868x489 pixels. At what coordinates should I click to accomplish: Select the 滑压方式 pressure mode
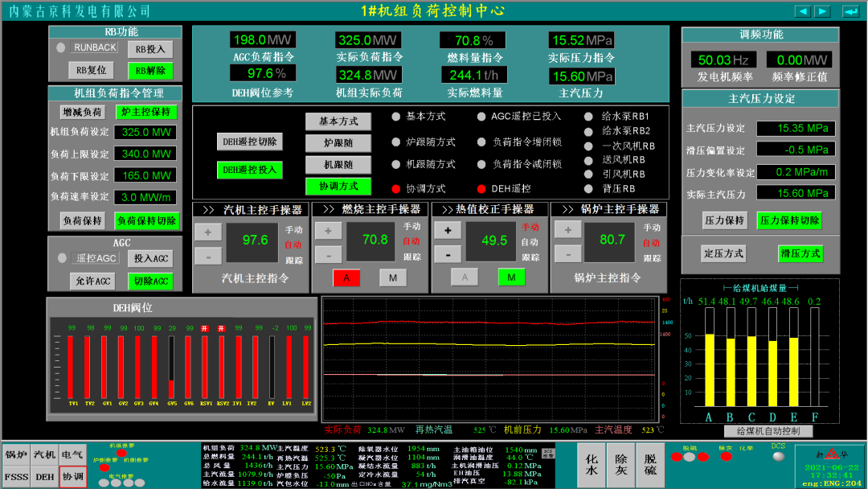click(x=800, y=253)
